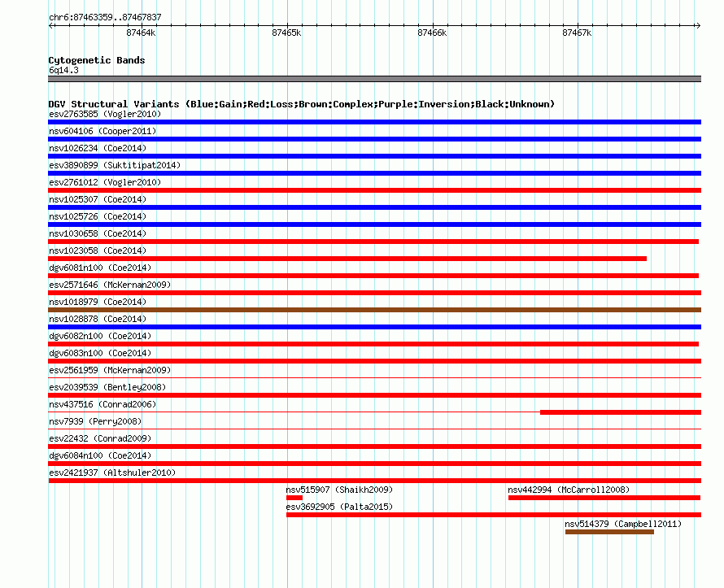Click the blue bar under nsv1028878
724x588 pixels.
point(374,327)
